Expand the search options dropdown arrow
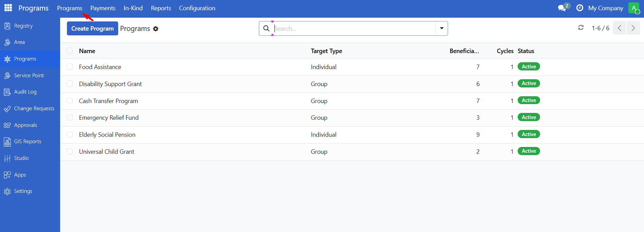Image resolution: width=644 pixels, height=232 pixels. 442,28
